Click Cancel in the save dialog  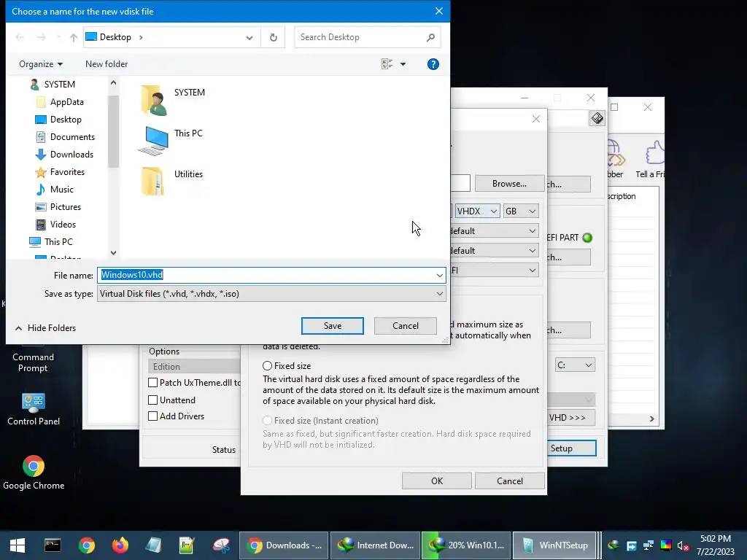click(x=406, y=326)
